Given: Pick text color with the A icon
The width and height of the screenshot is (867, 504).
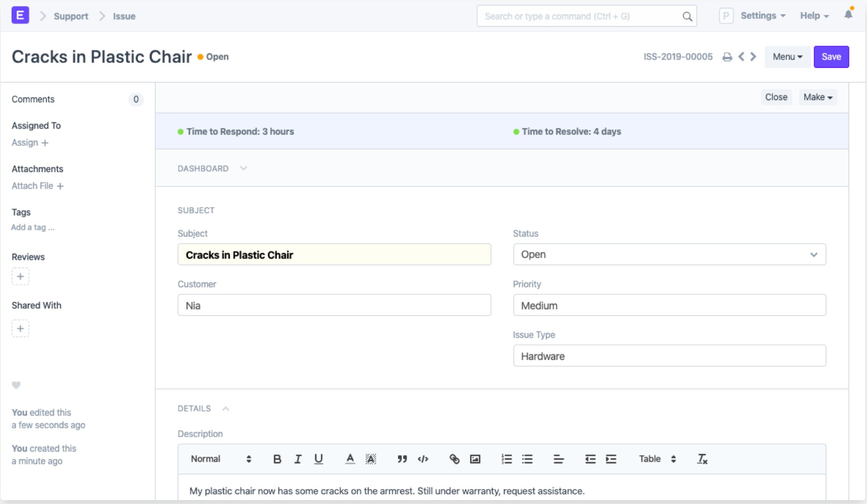Looking at the screenshot, I should (x=350, y=459).
